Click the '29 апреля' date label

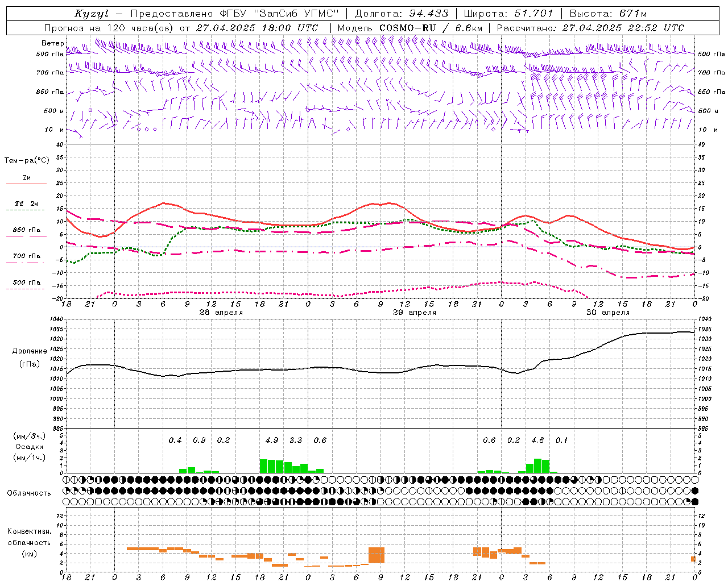pos(415,313)
